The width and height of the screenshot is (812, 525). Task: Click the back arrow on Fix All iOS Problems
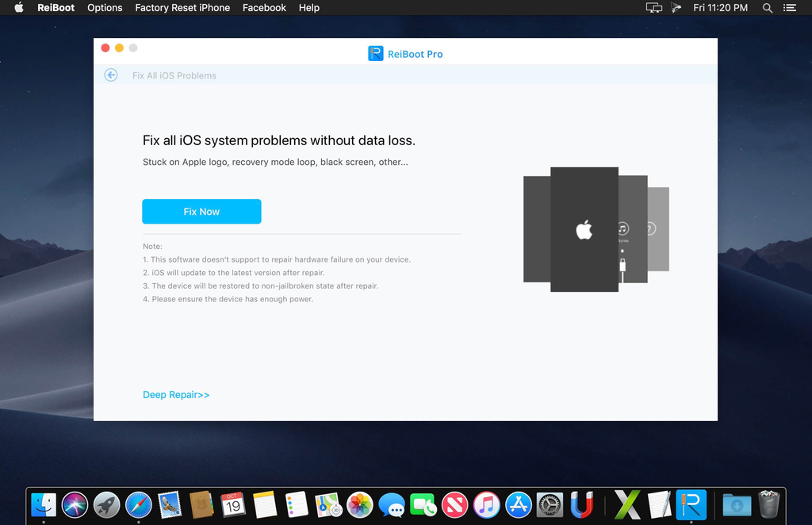[x=110, y=75]
